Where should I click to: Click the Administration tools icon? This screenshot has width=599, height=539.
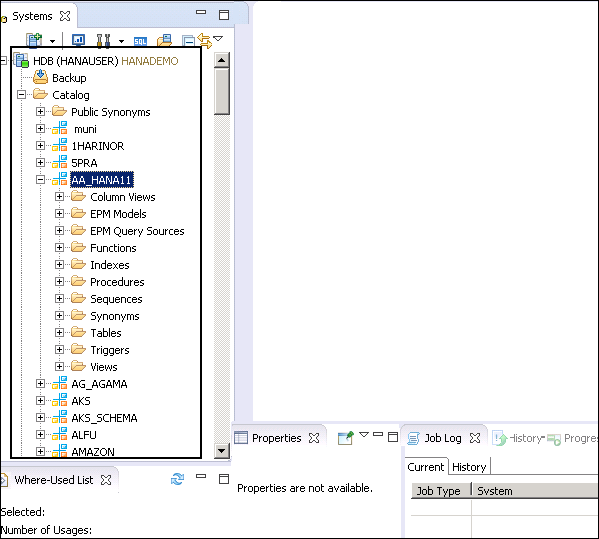(x=103, y=40)
